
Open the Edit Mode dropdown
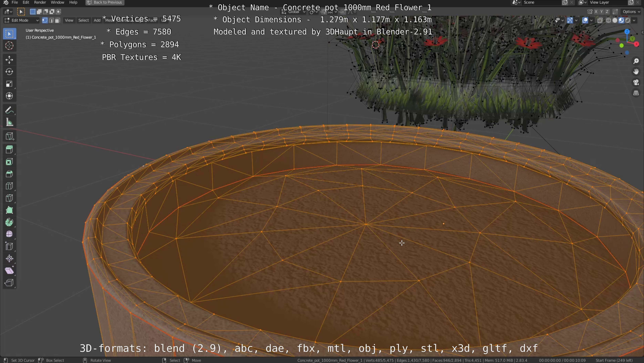[x=22, y=20]
